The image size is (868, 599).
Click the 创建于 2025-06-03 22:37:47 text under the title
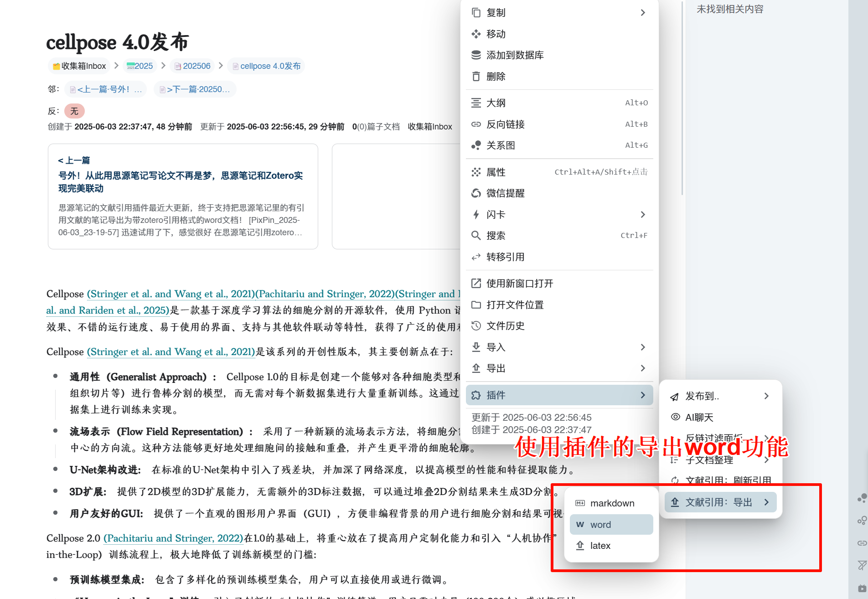(120, 127)
